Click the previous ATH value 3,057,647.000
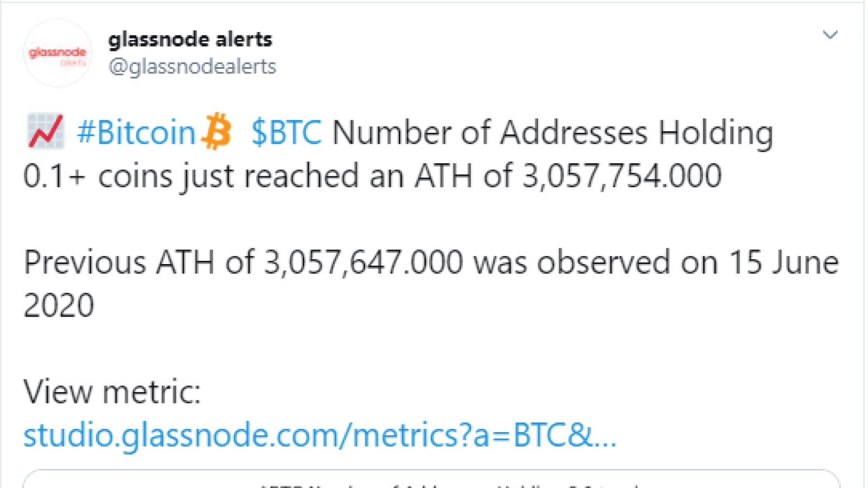This screenshot has height=488, width=868. point(363,262)
